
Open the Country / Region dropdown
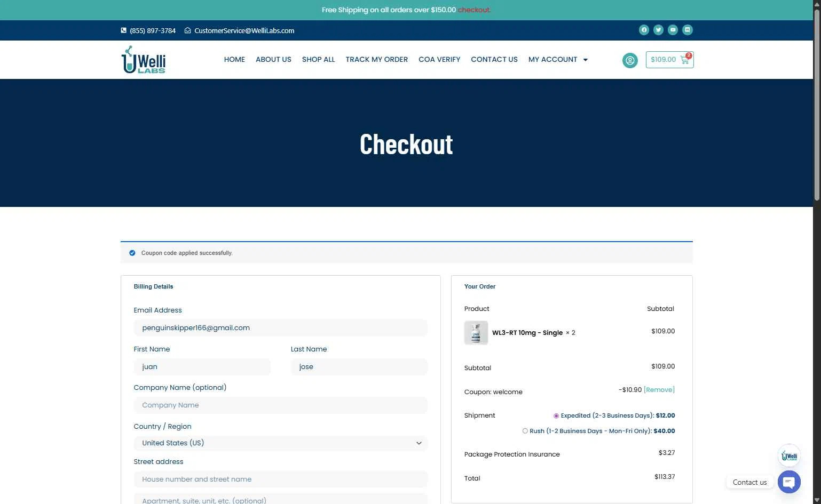coord(281,443)
